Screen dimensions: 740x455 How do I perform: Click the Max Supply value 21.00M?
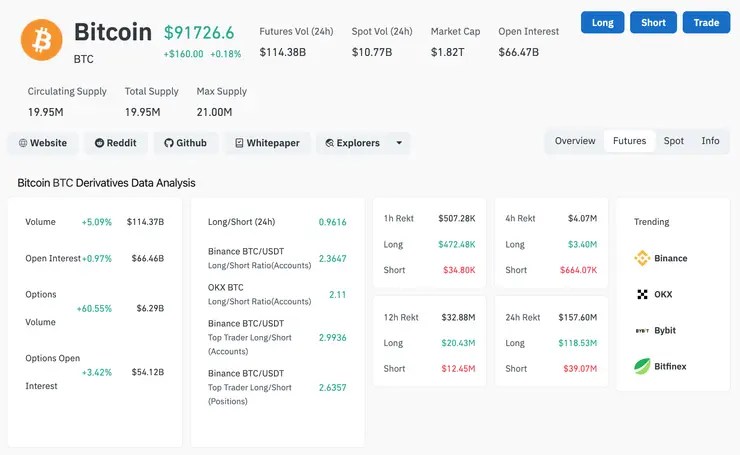[214, 112]
